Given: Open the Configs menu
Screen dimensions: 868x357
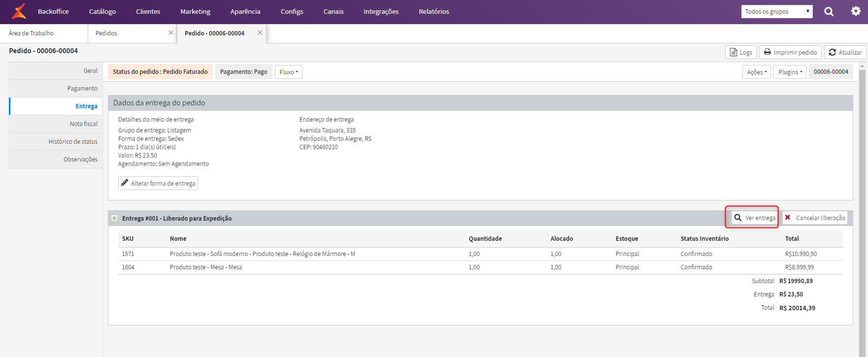Looking at the screenshot, I should [x=292, y=11].
